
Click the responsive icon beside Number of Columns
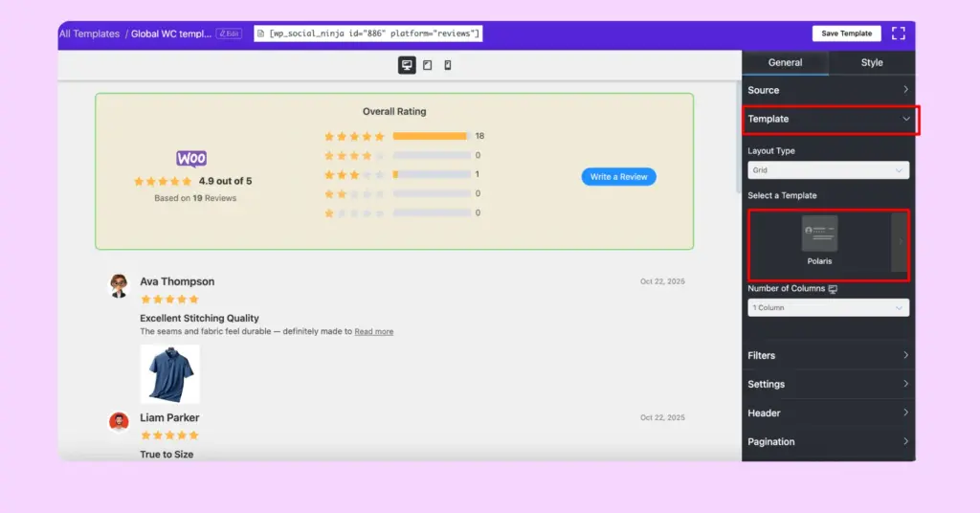coord(833,289)
